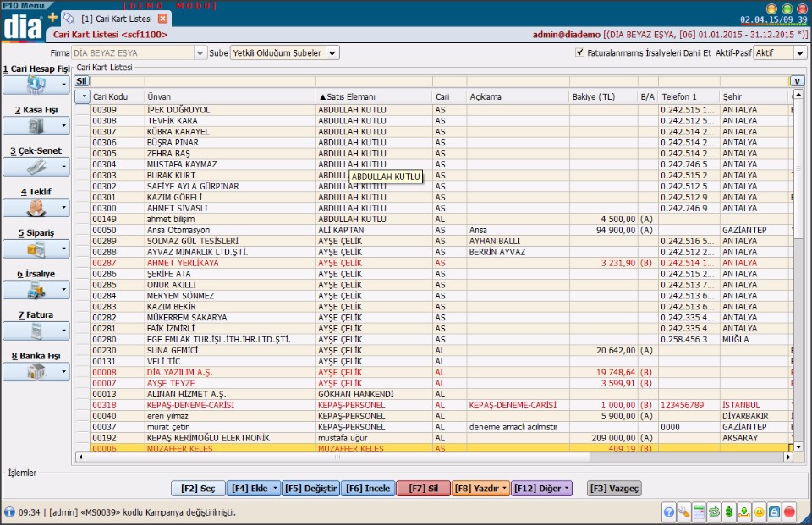This screenshot has height=525, width=812.
Task: Open the [F8] Yazdır dropdown button
Action: [481, 489]
